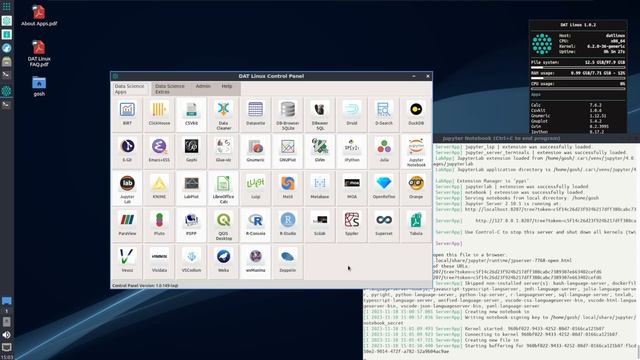640x360 pixels.
Task: Start the Scilab application
Action: click(320, 225)
